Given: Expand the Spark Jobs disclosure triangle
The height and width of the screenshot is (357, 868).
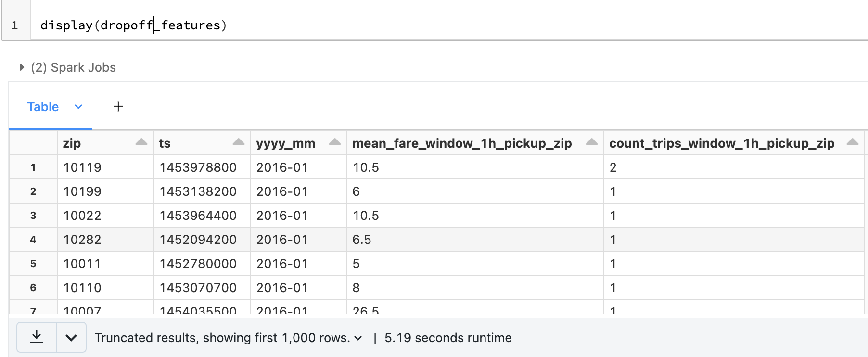Looking at the screenshot, I should pyautogui.click(x=22, y=67).
